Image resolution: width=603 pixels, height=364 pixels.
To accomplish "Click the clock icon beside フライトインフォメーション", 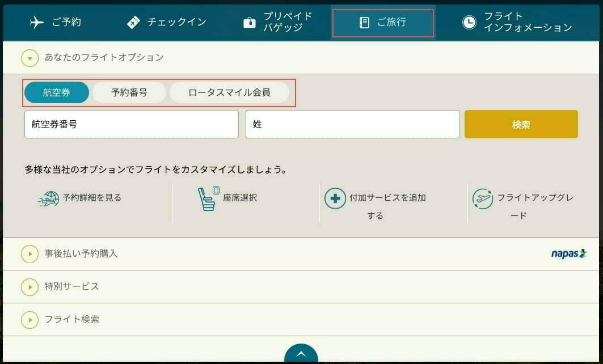I will pos(469,22).
